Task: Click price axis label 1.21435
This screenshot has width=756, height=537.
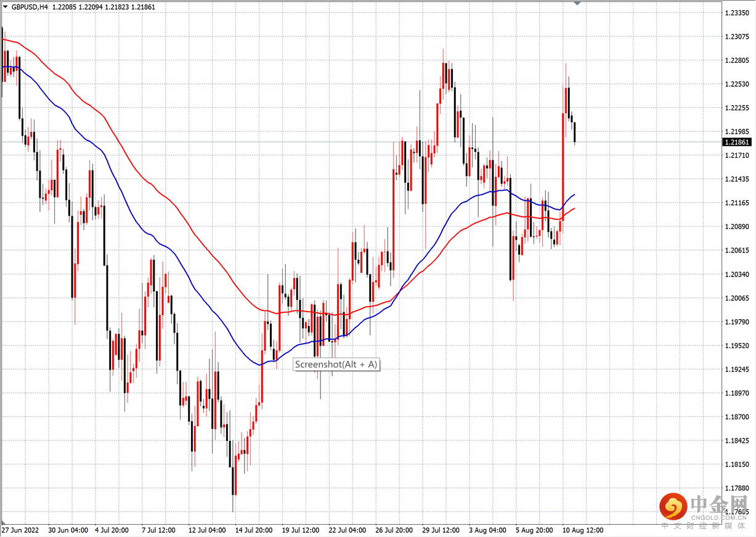Action: pos(737,179)
